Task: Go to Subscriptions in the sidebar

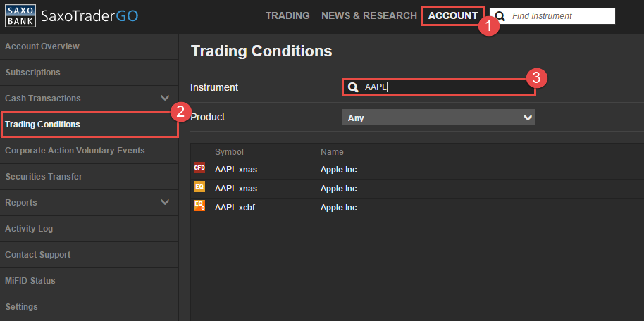Action: tap(89, 73)
